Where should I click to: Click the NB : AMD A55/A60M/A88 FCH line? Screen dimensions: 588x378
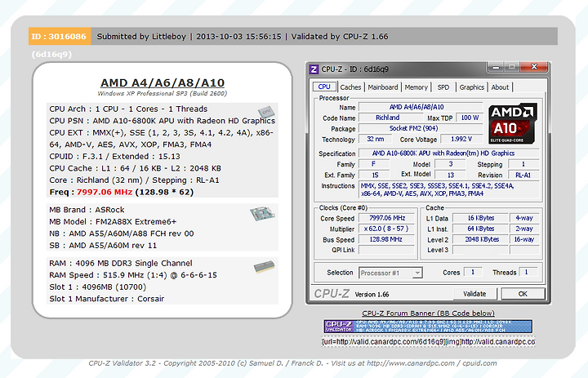coord(122,233)
